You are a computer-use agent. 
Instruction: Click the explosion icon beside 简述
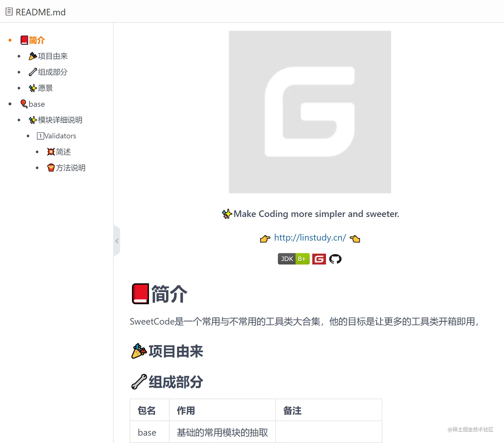pyautogui.click(x=51, y=152)
